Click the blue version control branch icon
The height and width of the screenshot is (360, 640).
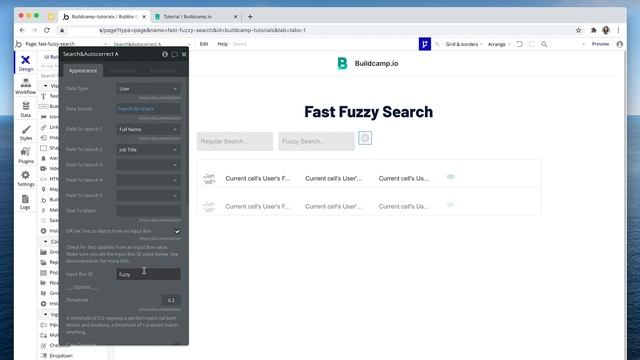[424, 44]
